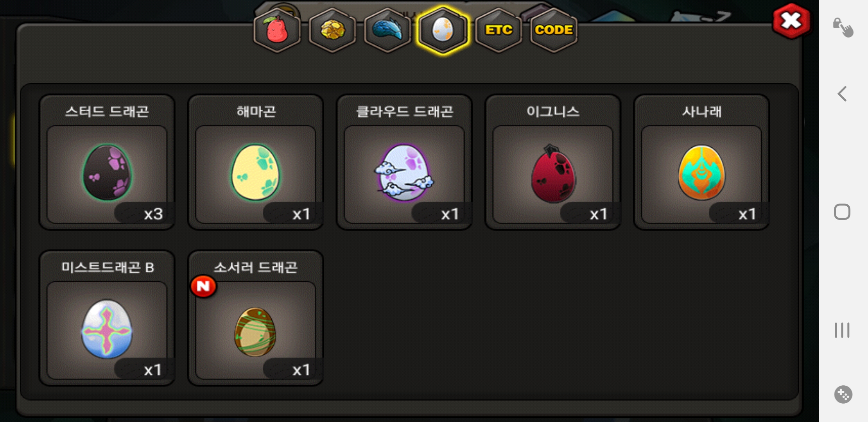This screenshot has width=868, height=422.
Task: Choose the 미스트드래곤 B egg
Action: (x=107, y=318)
